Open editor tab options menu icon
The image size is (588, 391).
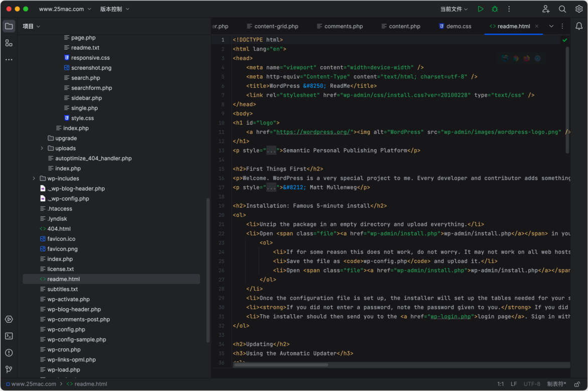point(562,26)
